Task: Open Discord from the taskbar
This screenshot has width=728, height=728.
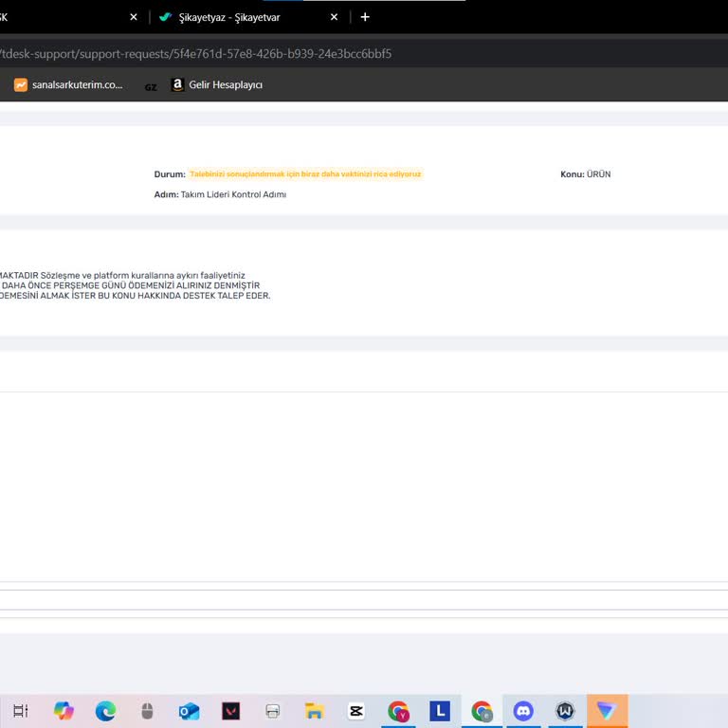Action: point(523,711)
